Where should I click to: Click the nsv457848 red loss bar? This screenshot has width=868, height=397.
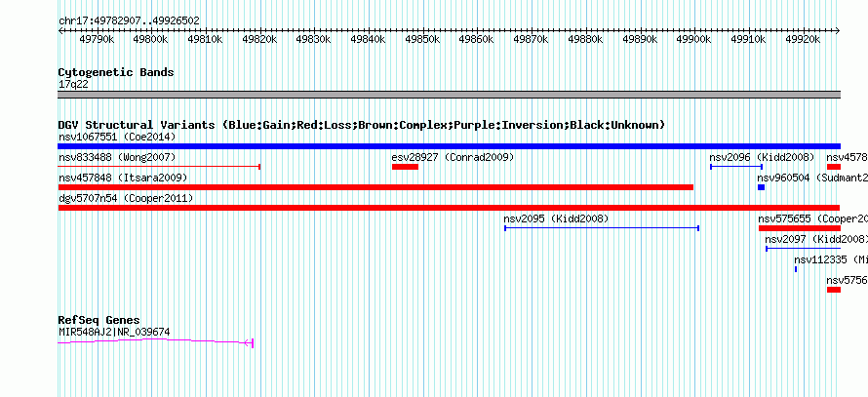point(375,187)
